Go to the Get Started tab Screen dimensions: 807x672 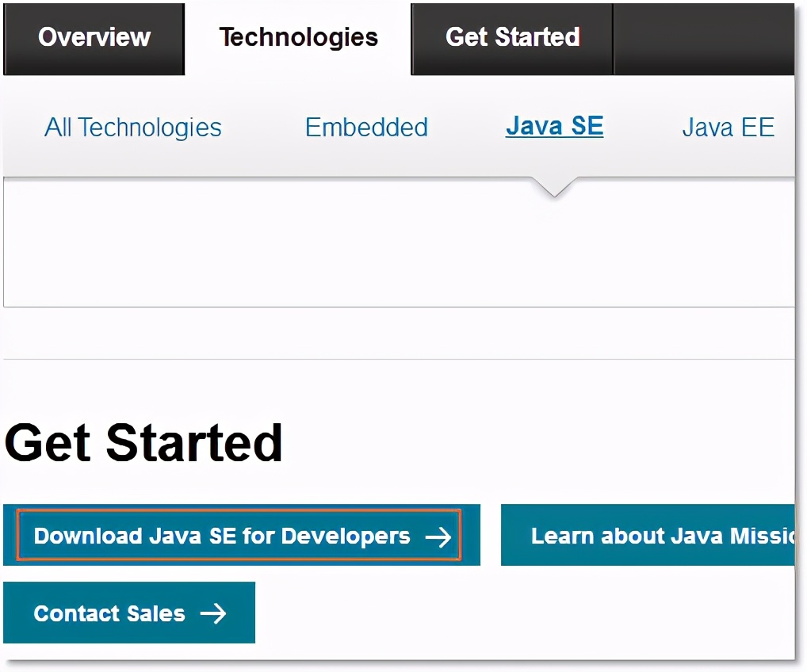tap(512, 37)
